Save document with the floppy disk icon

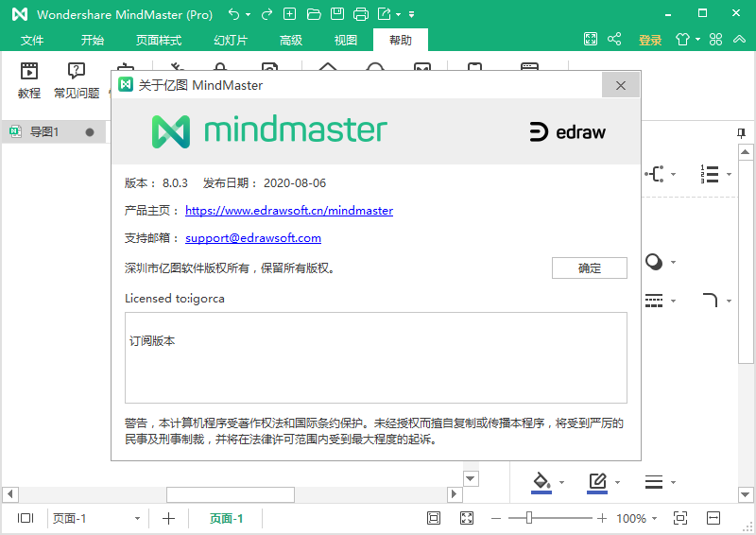[337, 14]
